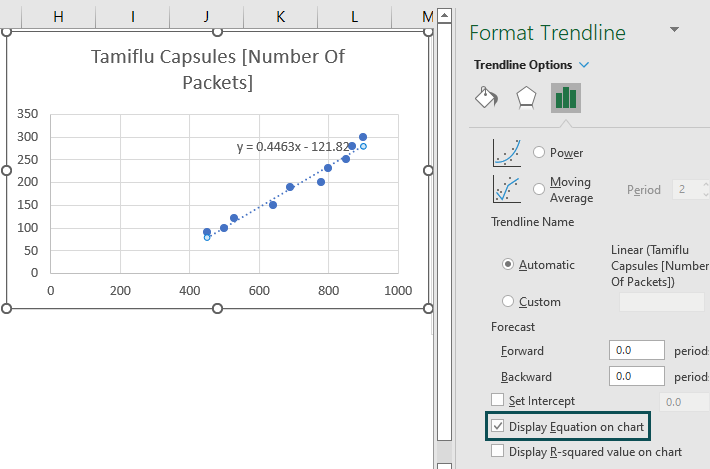Click the chart's top-center resize handle
This screenshot has width=710, height=469.
tap(217, 31)
